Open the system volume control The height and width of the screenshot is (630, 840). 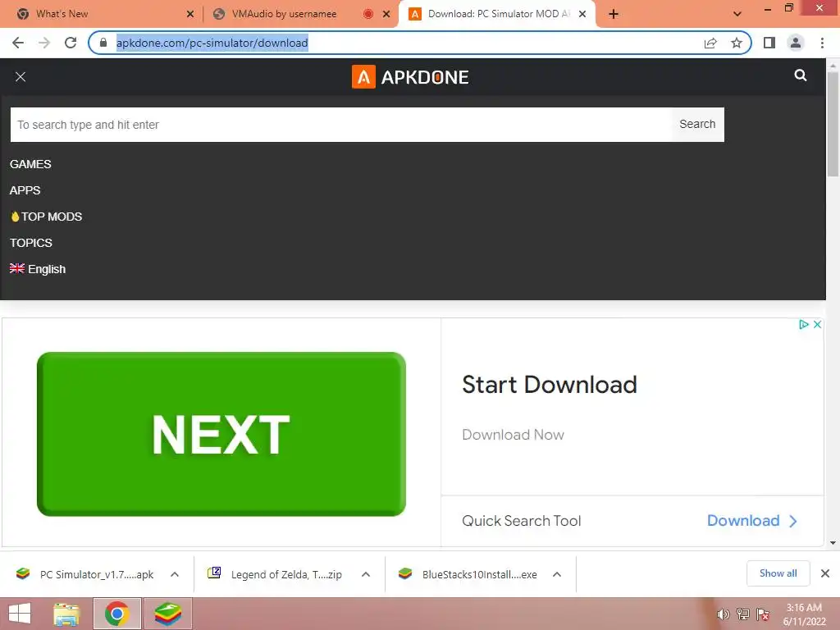(x=724, y=614)
